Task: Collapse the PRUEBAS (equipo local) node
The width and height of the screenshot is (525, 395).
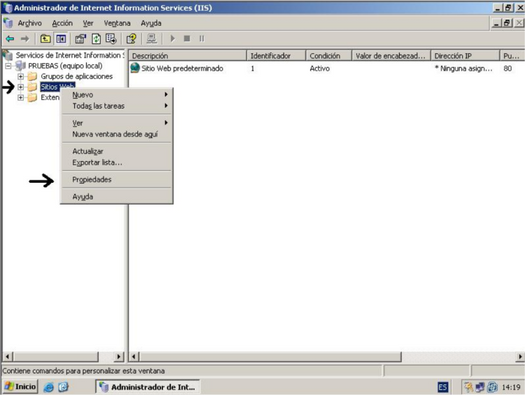Action: pos(8,66)
